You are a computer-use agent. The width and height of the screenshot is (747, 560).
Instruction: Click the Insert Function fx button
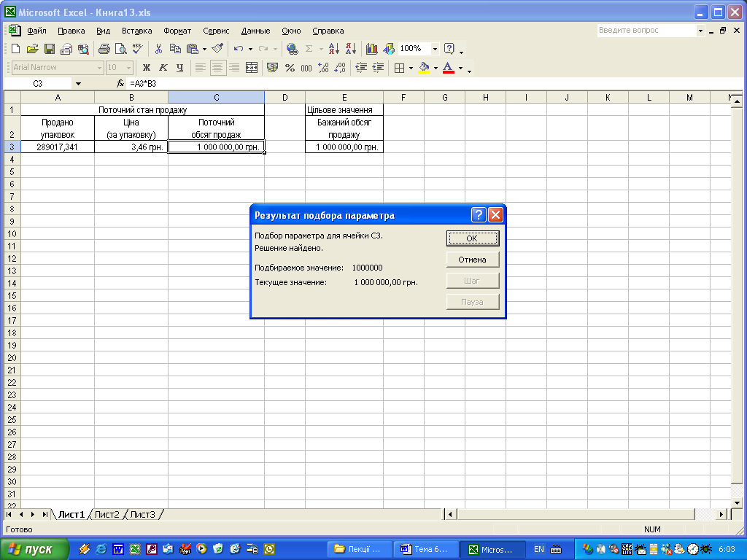(x=120, y=83)
